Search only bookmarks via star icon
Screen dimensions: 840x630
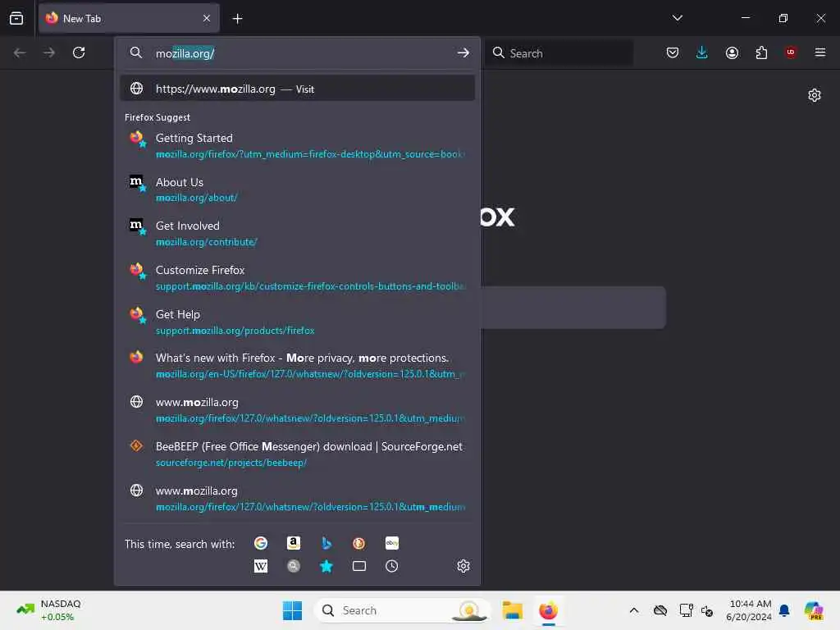click(326, 566)
